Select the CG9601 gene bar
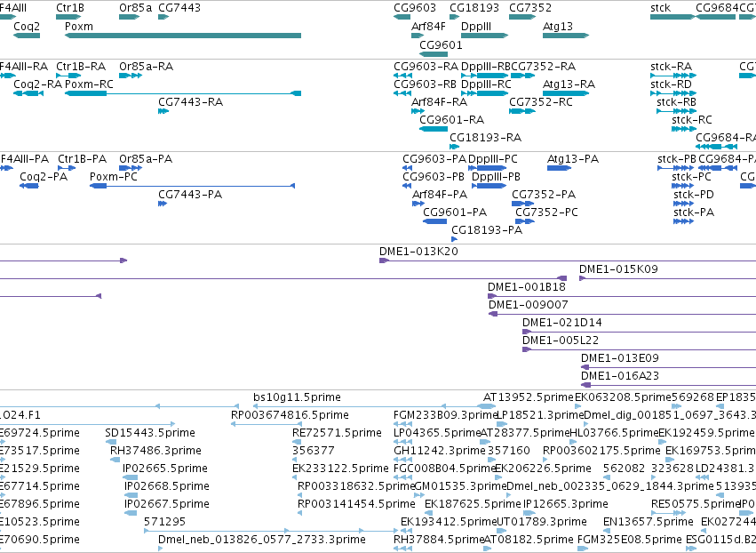The height and width of the screenshot is (553, 756). coord(434,54)
